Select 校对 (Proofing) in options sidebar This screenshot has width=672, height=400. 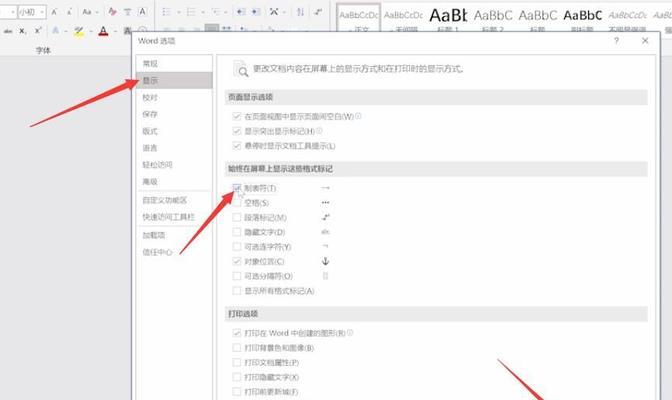click(x=174, y=97)
